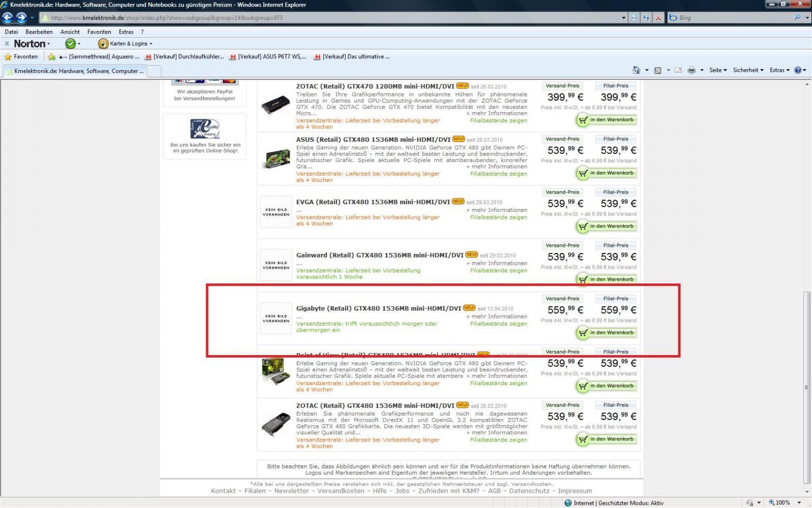This screenshot has width=812, height=508.
Task: Open the Help question mark icon
Action: (x=798, y=70)
